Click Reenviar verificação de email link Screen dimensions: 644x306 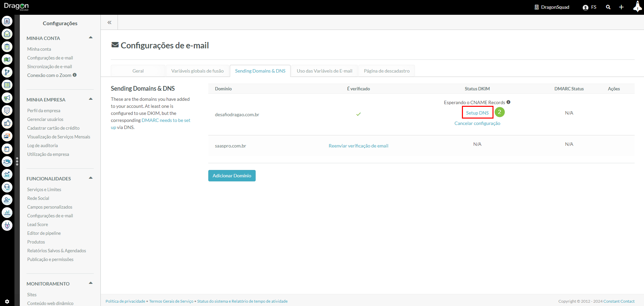358,146
